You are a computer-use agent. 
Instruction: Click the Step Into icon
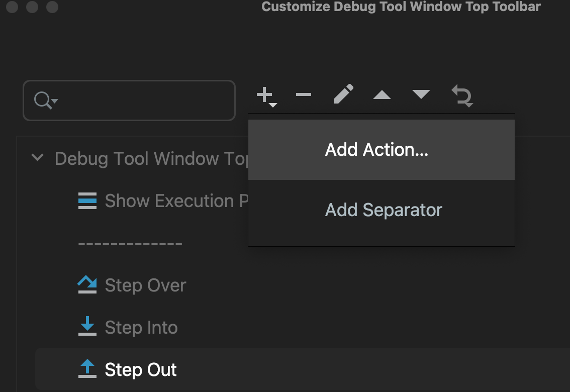click(88, 327)
